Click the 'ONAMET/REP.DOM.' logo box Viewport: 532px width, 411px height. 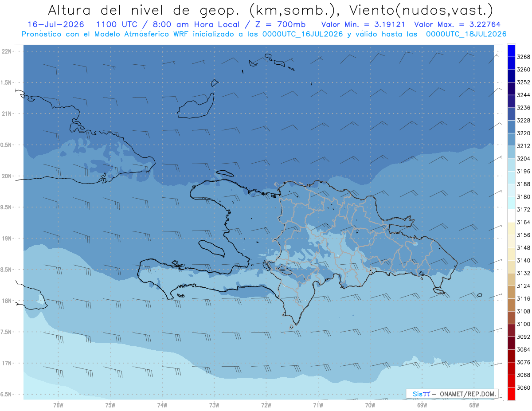[x=452, y=394]
